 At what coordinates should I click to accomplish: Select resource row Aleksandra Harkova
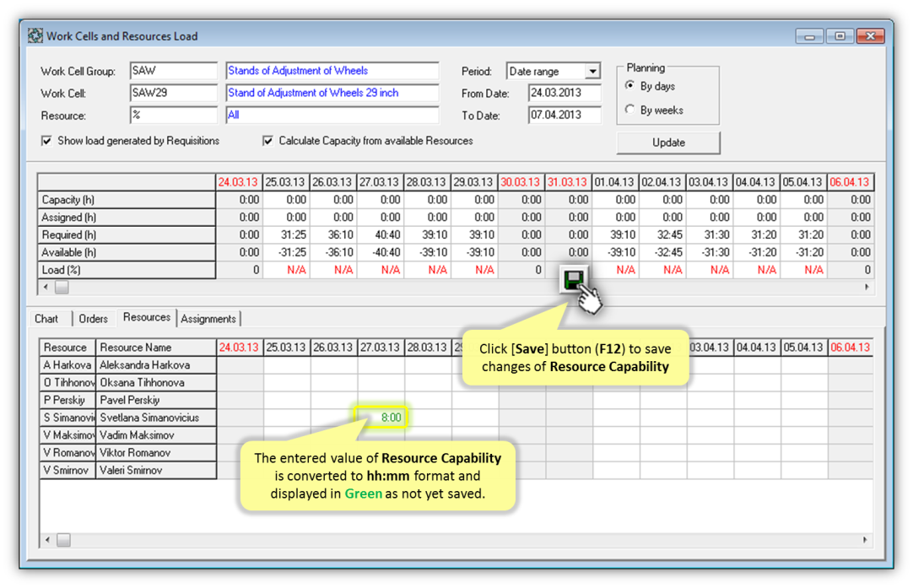click(x=157, y=365)
